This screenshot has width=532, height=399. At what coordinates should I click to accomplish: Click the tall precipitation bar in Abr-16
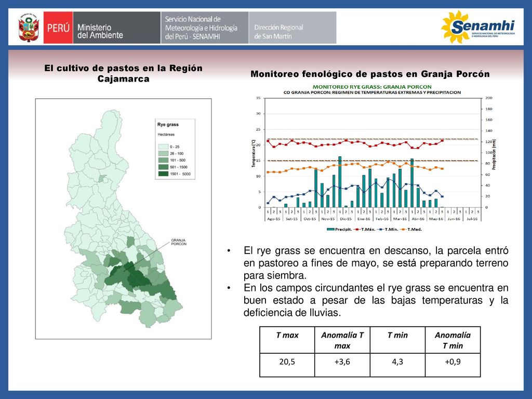(x=412, y=183)
